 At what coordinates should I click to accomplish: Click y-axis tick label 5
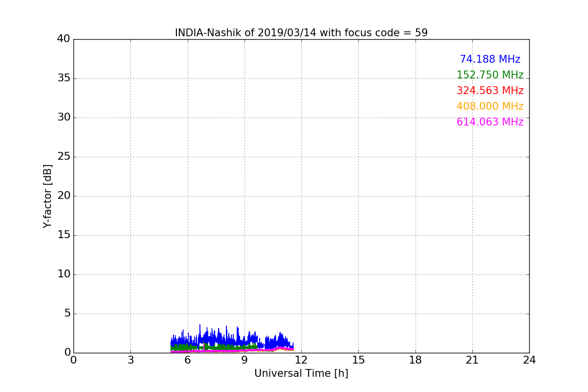tap(67, 314)
